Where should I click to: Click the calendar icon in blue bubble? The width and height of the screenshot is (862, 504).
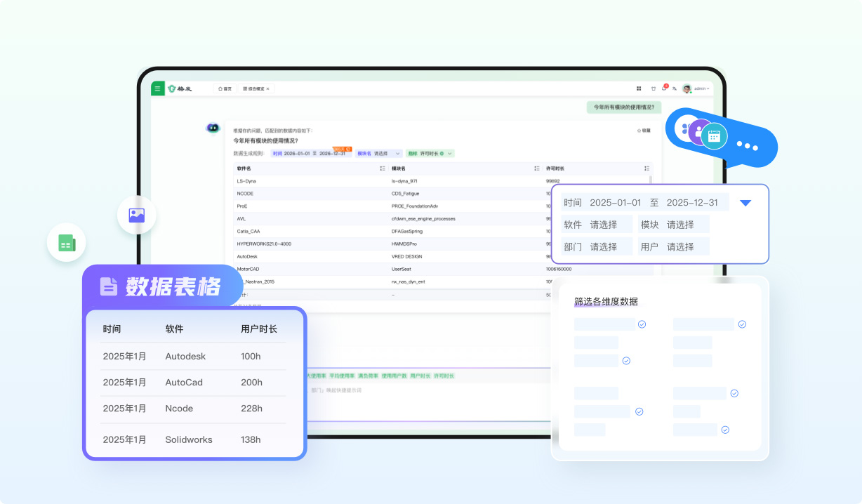(x=715, y=136)
